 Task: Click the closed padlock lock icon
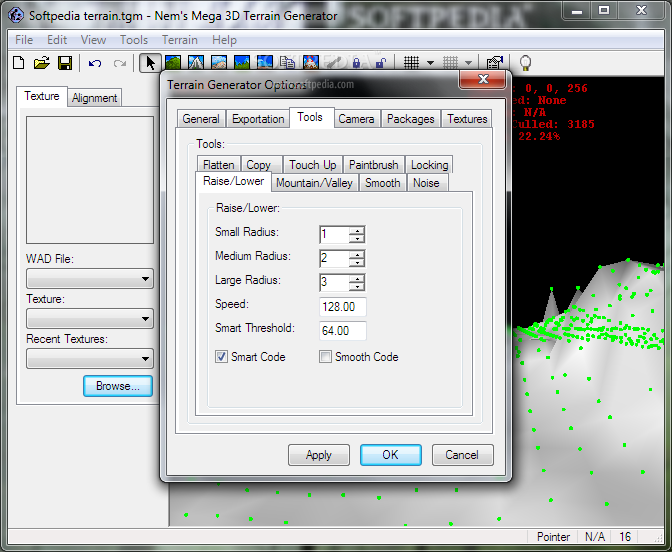356,63
